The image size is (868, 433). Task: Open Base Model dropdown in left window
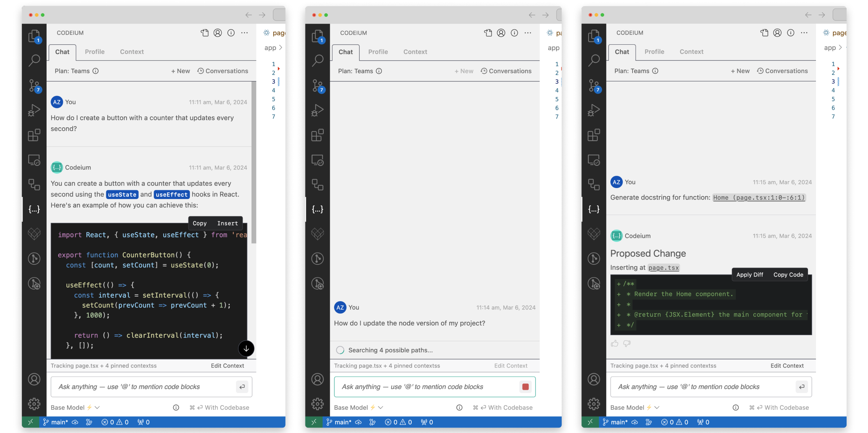(75, 407)
